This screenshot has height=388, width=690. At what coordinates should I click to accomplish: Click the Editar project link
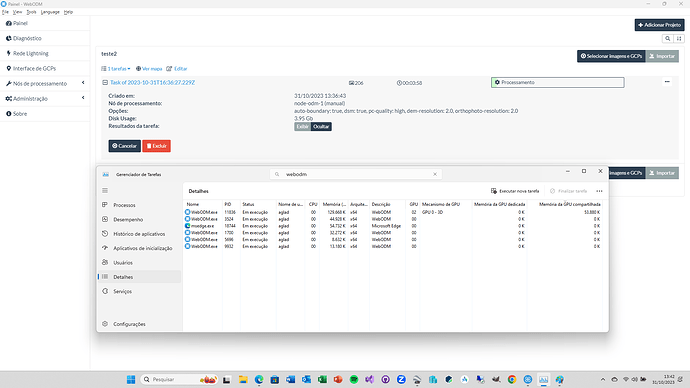tap(177, 69)
